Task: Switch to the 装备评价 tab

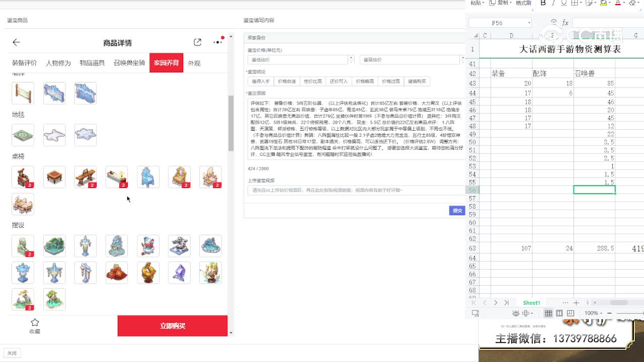Action: (25, 63)
